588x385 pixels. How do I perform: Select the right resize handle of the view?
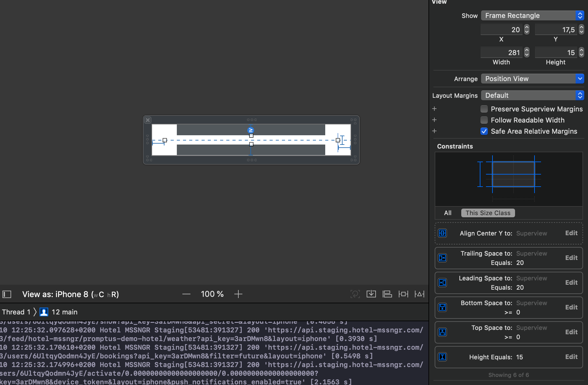(338, 140)
